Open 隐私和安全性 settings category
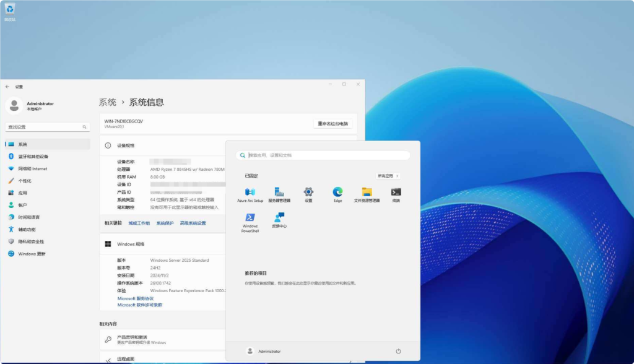634x364 pixels. click(x=32, y=241)
